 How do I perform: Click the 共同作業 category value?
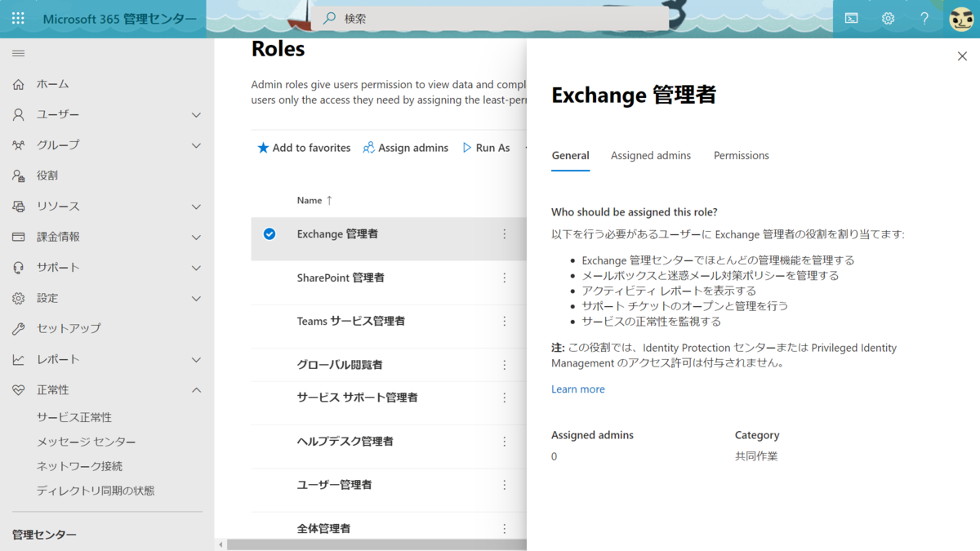tap(756, 456)
